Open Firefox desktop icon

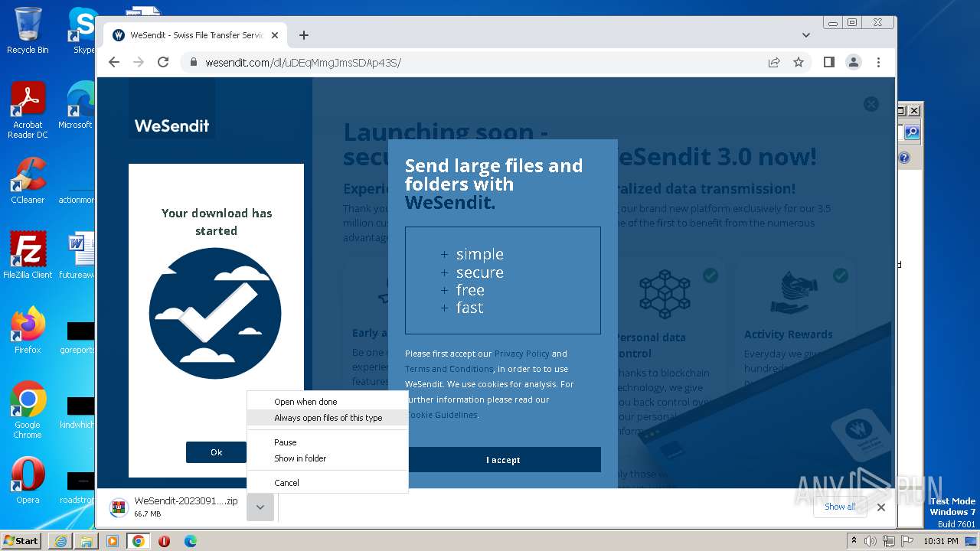(28, 330)
